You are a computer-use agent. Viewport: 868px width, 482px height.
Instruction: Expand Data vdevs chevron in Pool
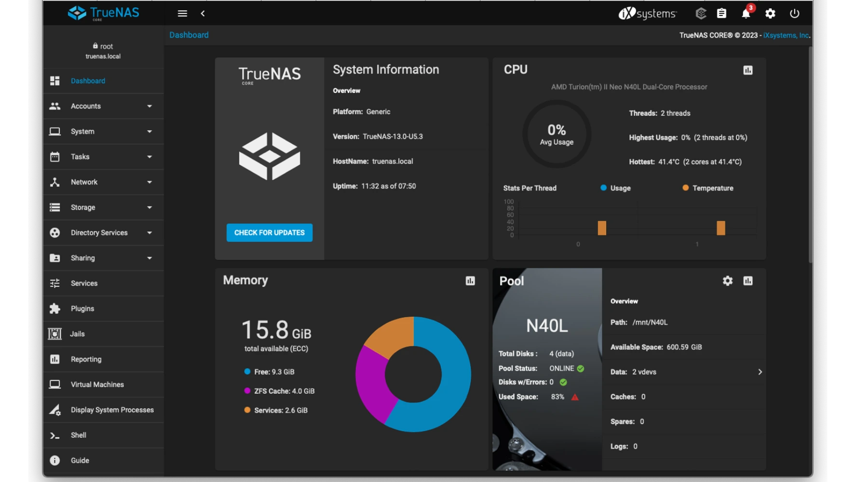(x=760, y=372)
